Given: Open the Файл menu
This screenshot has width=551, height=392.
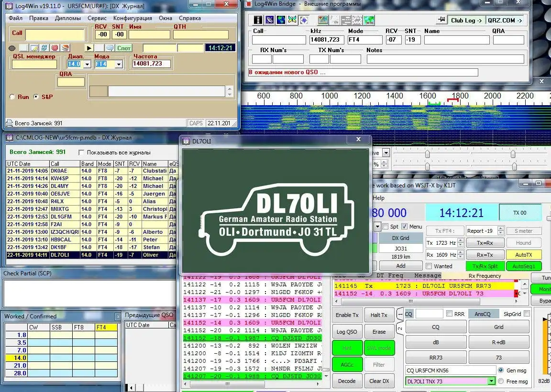Looking at the screenshot, I should (x=15, y=18).
